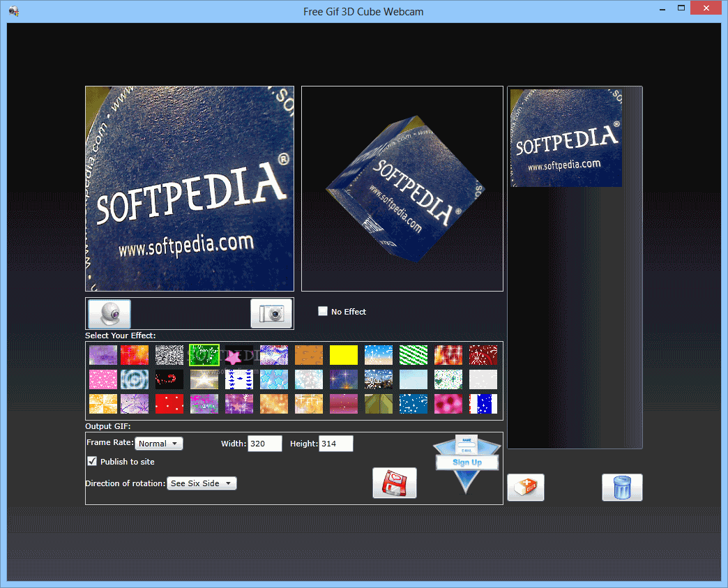The height and width of the screenshot is (588, 728).
Task: Select the captured Softpedia thumbnail in right panel
Action: (x=566, y=138)
